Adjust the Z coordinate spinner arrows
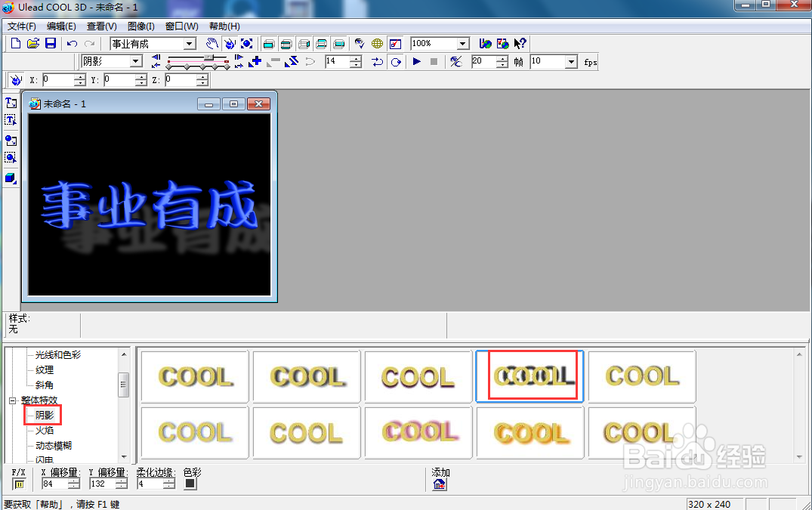Viewport: 812px width, 510px height. tap(202, 80)
